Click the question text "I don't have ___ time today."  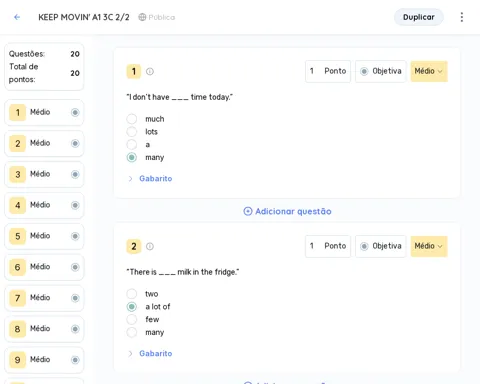click(180, 97)
